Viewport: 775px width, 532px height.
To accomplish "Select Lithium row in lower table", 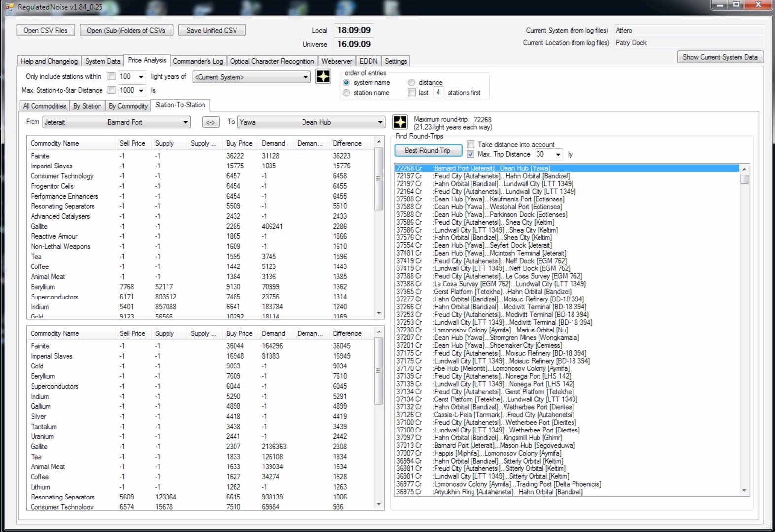I will [x=201, y=487].
